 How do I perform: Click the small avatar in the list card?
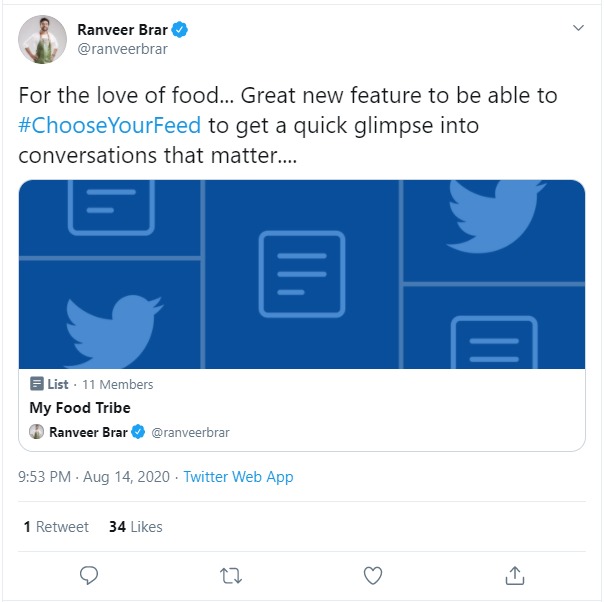tap(37, 432)
